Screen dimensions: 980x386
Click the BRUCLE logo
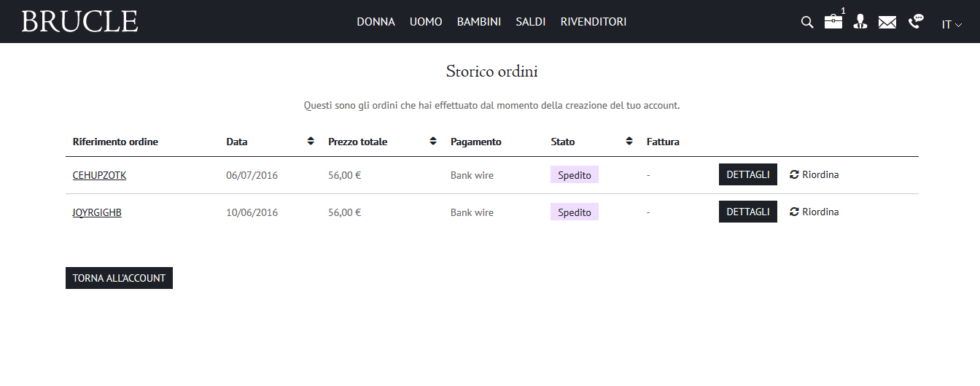[x=79, y=22]
